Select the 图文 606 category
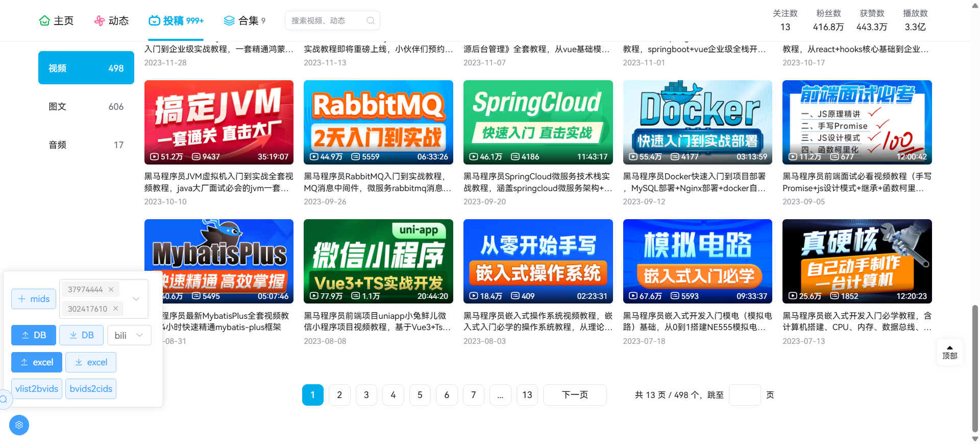Image resolution: width=980 pixels, height=444 pixels. 86,106
